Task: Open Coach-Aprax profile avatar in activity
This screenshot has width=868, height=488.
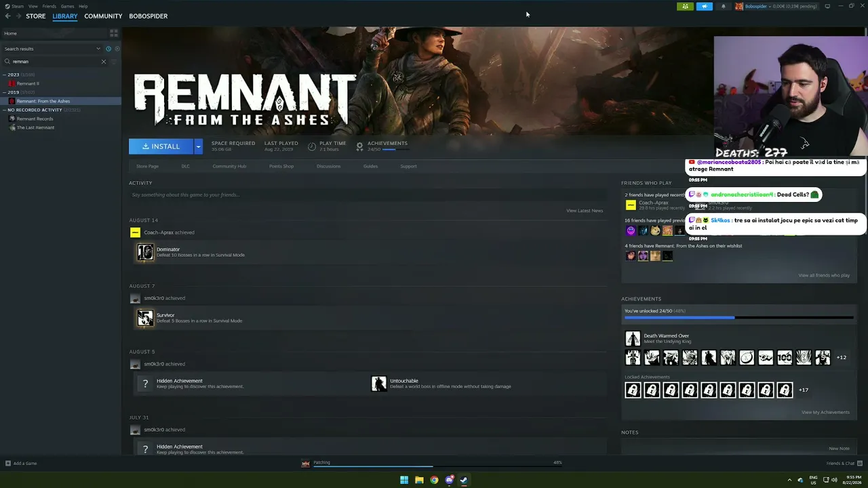Action: [135, 232]
